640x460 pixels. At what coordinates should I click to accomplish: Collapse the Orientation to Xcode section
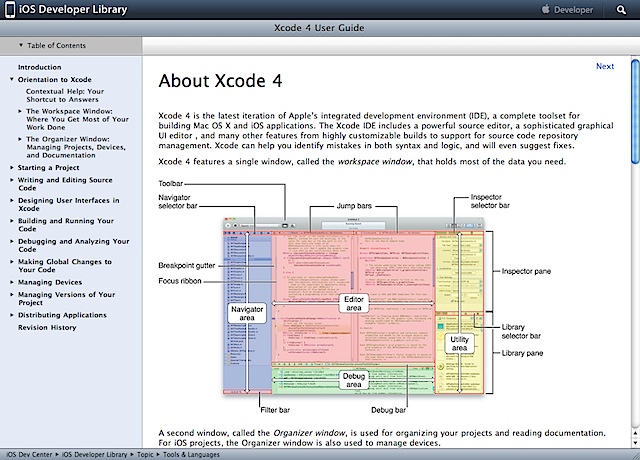pyautogui.click(x=11, y=80)
